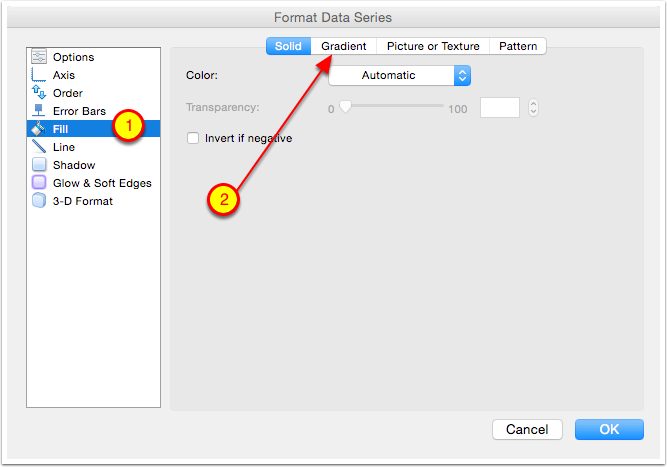
Task: Select the Solid fill tab
Action: [x=288, y=46]
